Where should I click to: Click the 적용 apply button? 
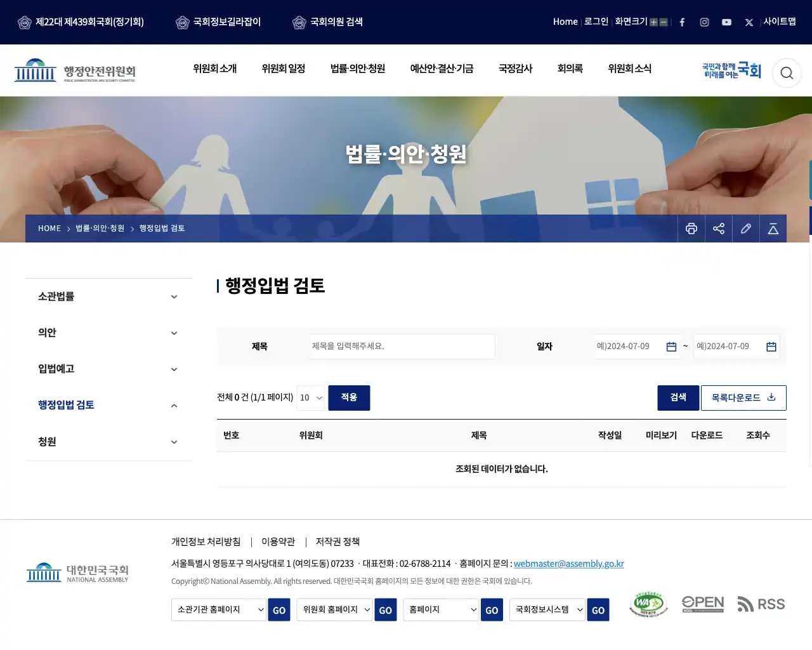click(x=349, y=398)
